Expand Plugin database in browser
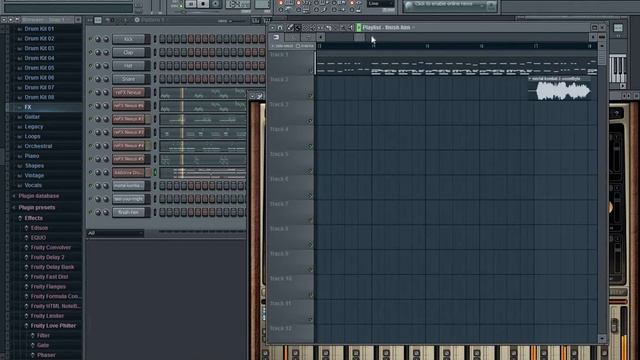 coord(39,196)
